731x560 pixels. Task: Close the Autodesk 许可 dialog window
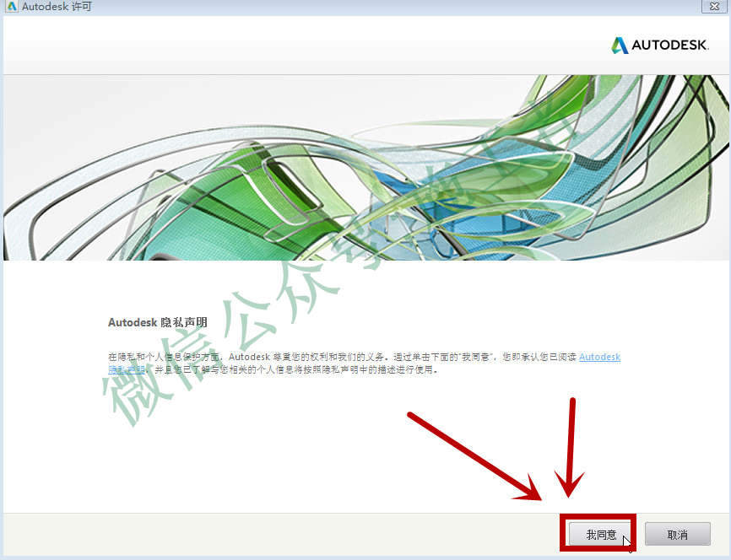tap(714, 6)
